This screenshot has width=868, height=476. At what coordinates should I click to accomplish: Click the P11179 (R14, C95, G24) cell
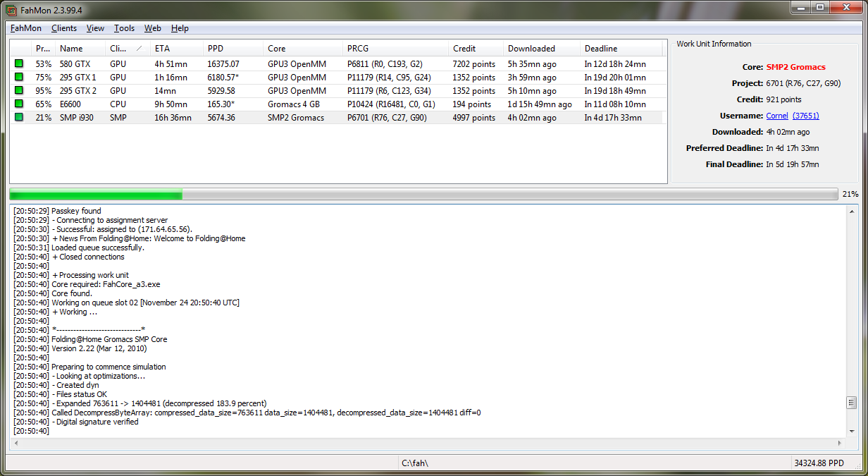389,78
